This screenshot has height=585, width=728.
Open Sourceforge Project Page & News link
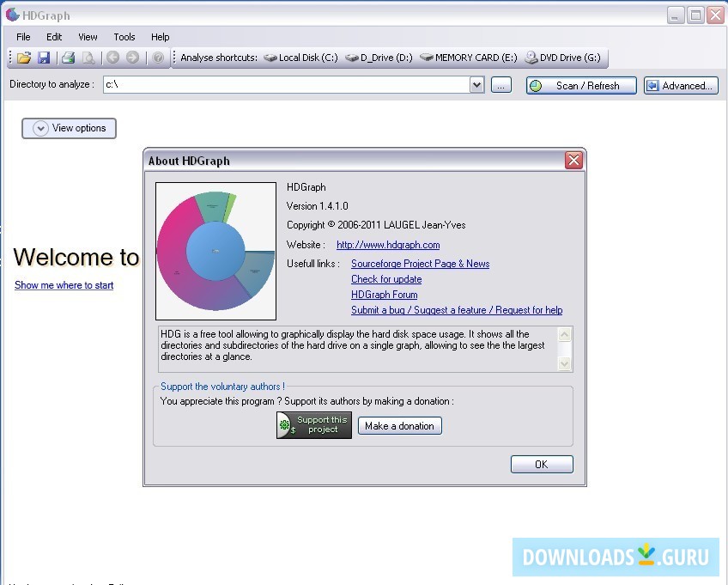[420, 264]
